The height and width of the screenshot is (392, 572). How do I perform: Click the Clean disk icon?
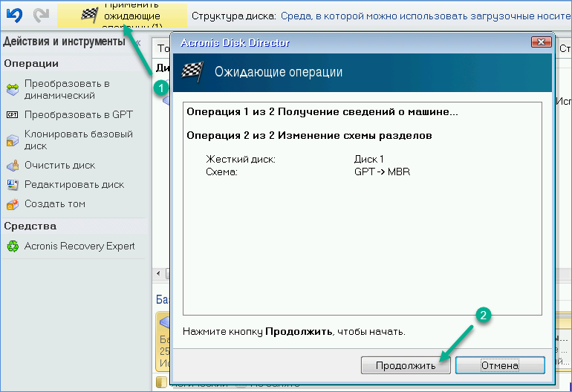[x=12, y=166]
